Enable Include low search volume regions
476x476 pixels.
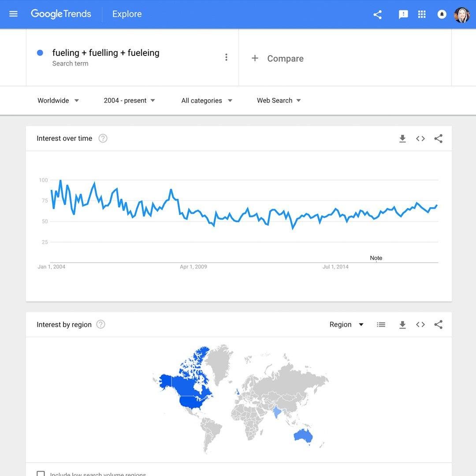[x=41, y=474]
